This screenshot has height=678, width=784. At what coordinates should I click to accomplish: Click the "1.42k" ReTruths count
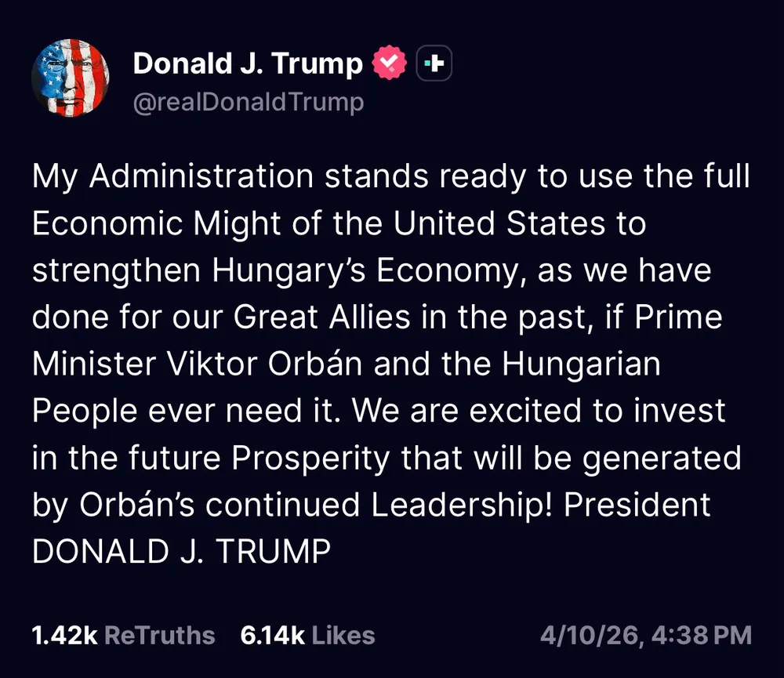click(64, 635)
